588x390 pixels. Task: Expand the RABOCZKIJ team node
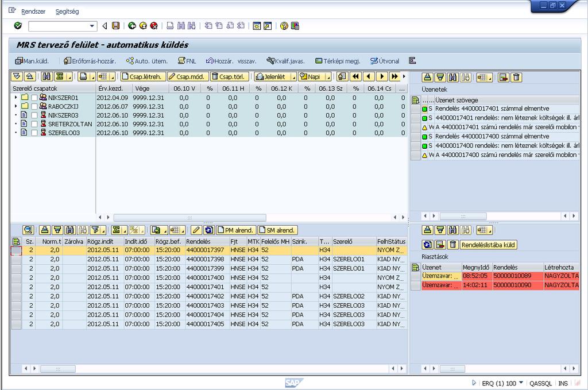tap(16, 106)
